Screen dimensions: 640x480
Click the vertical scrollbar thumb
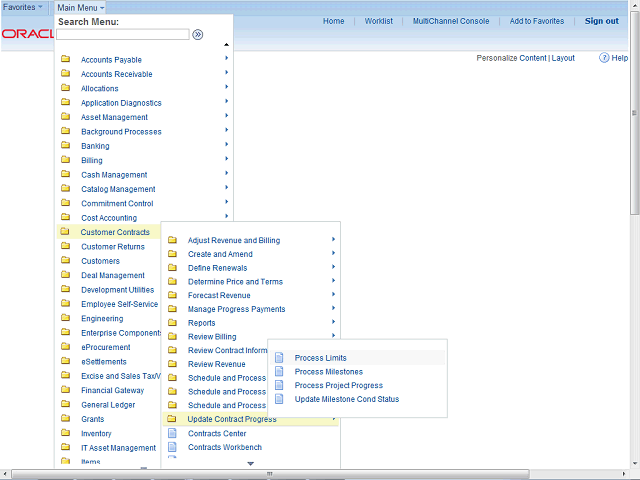click(635, 113)
